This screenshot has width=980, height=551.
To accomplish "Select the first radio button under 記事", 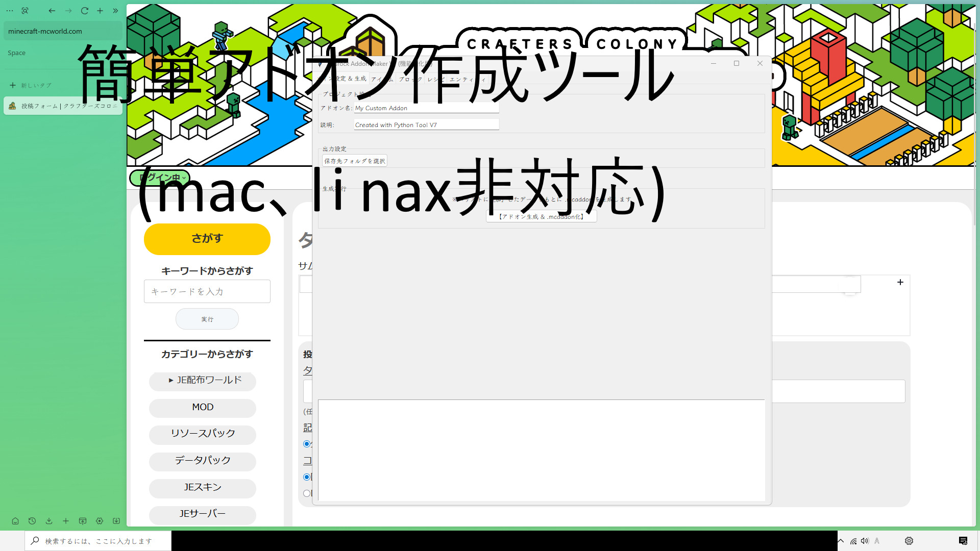I will (307, 444).
